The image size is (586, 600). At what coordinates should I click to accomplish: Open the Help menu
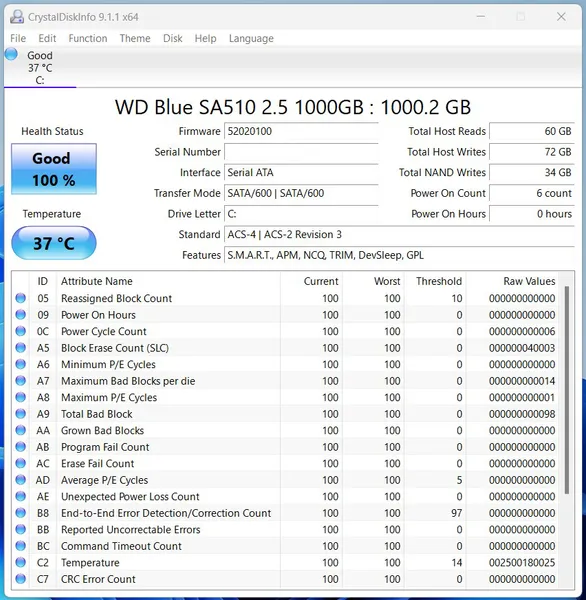205,38
